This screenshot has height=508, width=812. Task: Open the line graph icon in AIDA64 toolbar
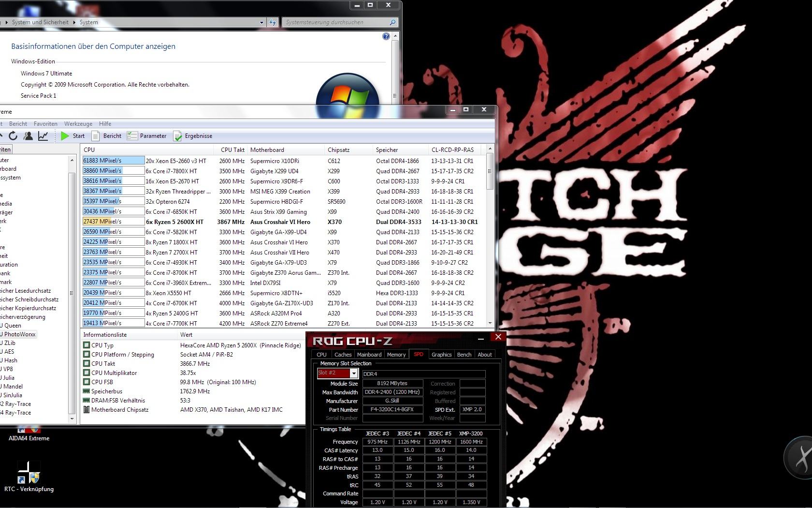(x=43, y=136)
